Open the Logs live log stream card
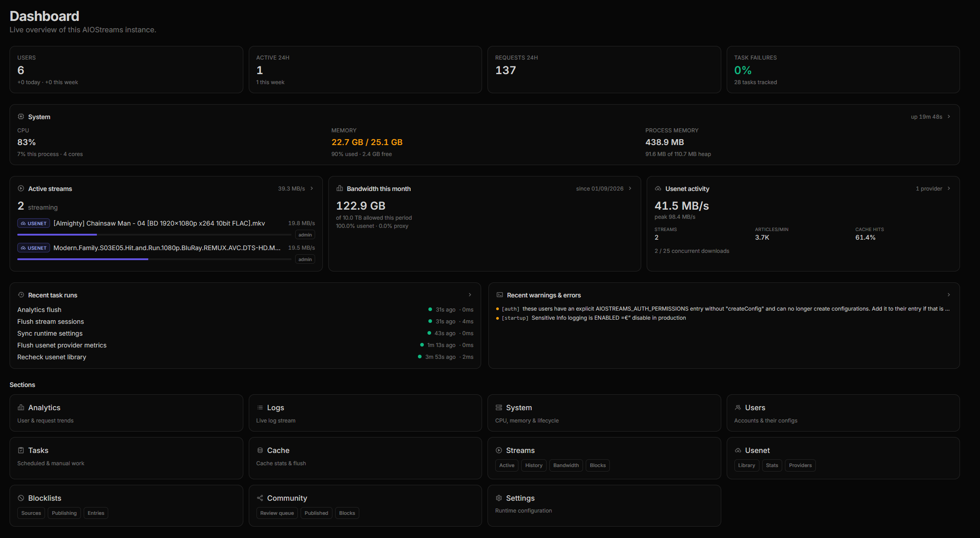The image size is (980, 538). coord(365,413)
